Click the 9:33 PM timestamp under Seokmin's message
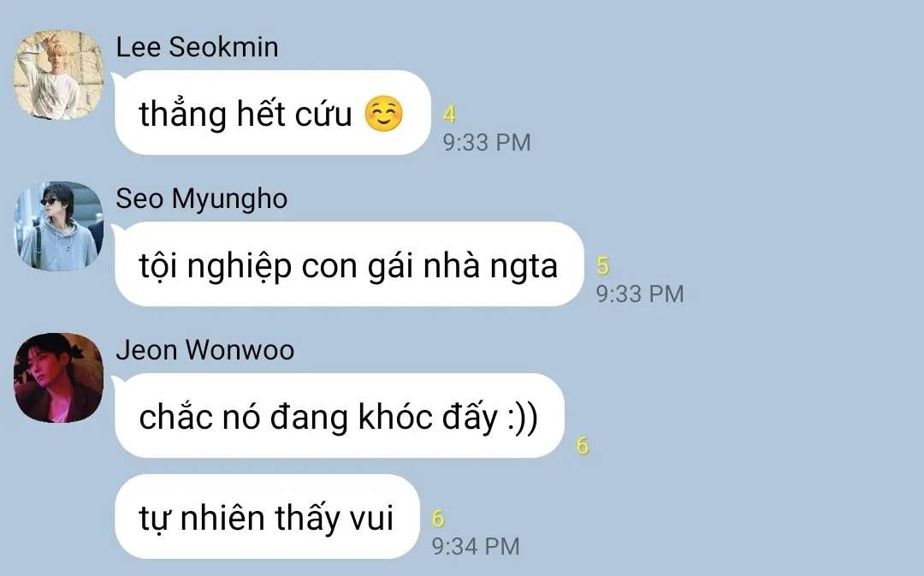The image size is (924, 576). click(487, 143)
